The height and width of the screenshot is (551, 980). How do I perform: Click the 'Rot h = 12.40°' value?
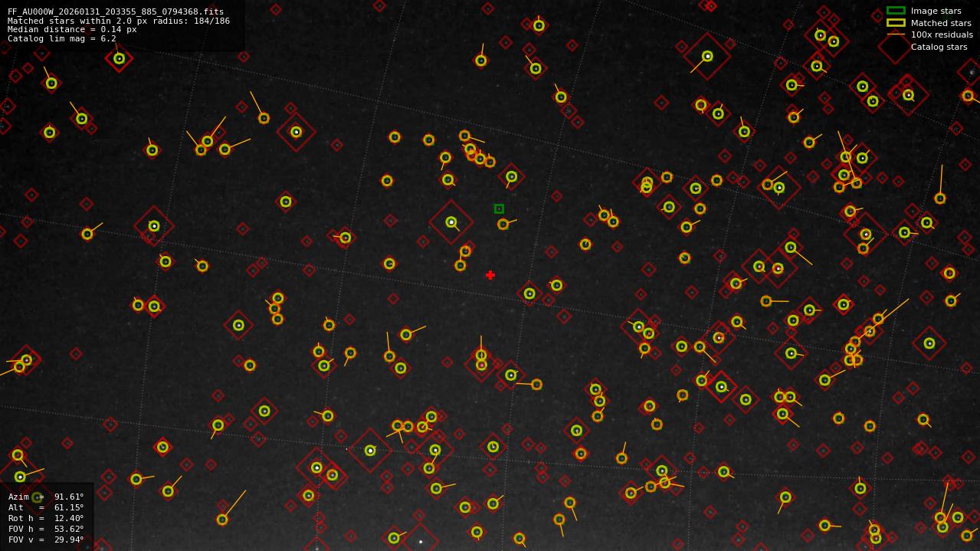point(46,518)
